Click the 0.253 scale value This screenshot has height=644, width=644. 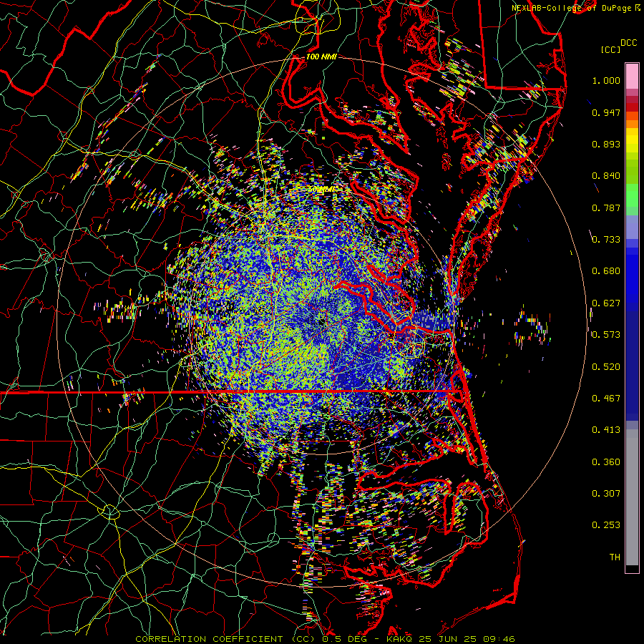[x=606, y=525]
